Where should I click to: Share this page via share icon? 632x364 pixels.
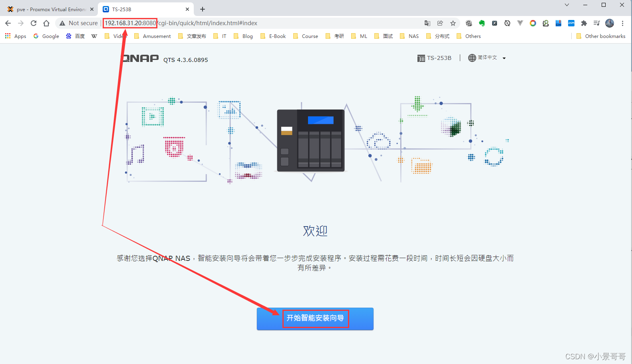pyautogui.click(x=440, y=23)
